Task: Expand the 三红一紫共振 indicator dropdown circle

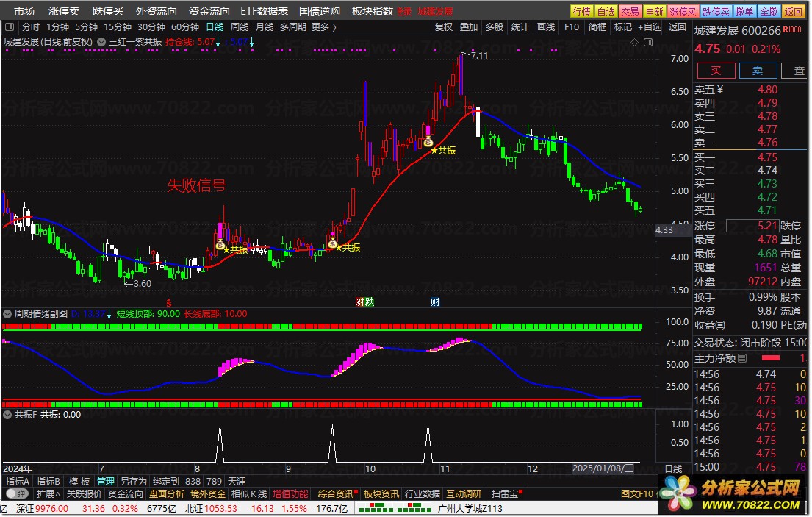Action: 101,42
